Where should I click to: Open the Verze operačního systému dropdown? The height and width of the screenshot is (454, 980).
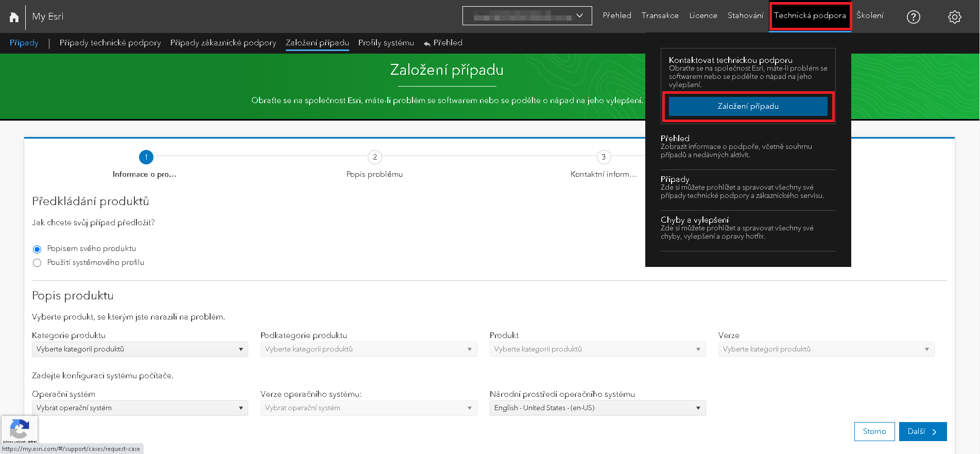[368, 408]
